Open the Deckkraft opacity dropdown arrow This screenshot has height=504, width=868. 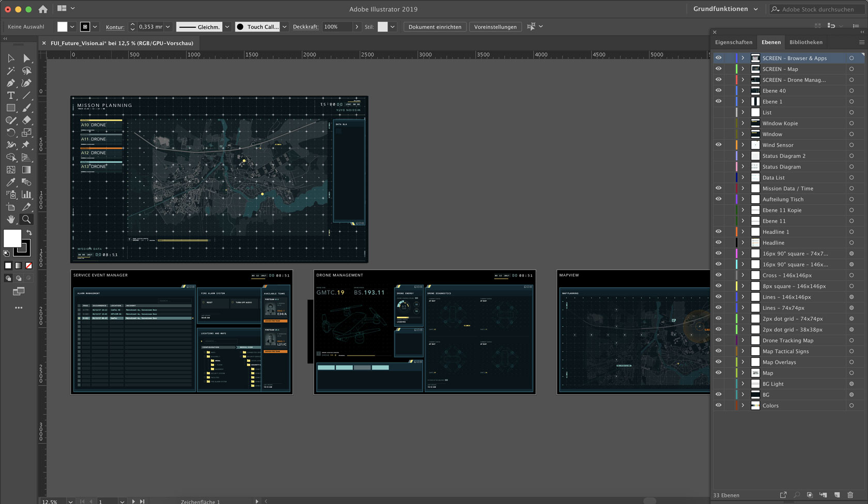(x=357, y=27)
